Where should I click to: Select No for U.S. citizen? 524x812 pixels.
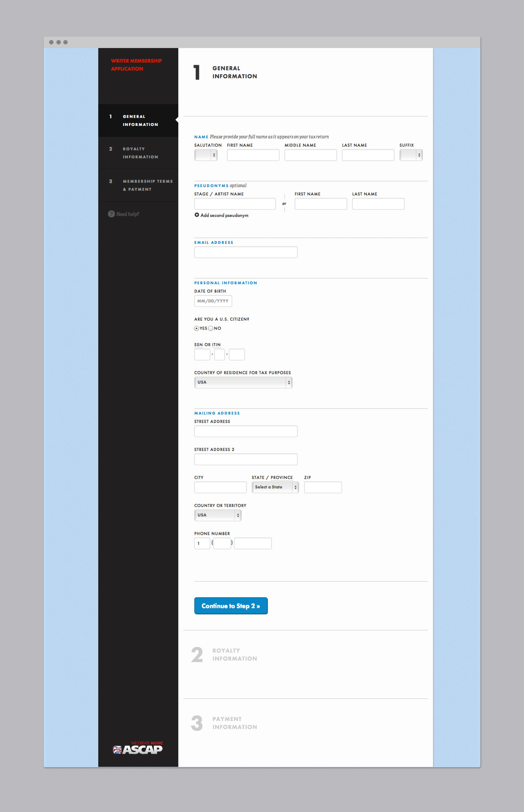[211, 328]
